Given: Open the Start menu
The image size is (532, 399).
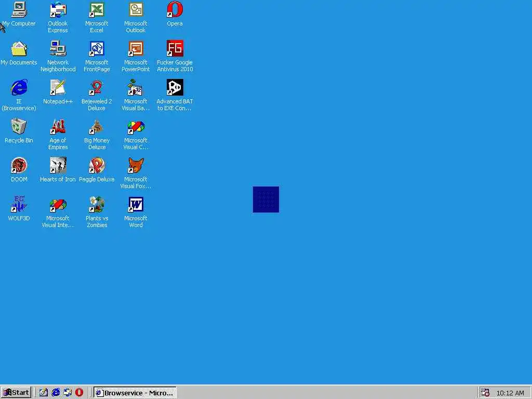Looking at the screenshot, I should [16, 393].
